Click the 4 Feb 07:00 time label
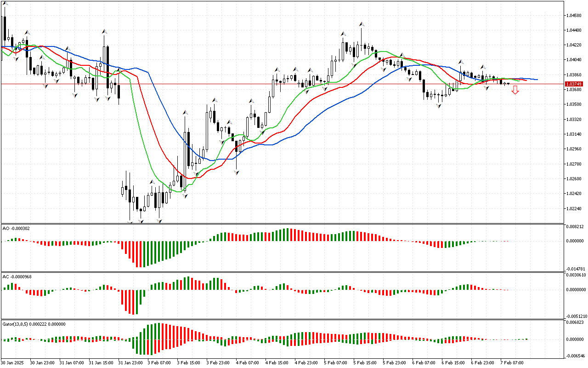This screenshot has height=368, width=588. pyautogui.click(x=248, y=362)
